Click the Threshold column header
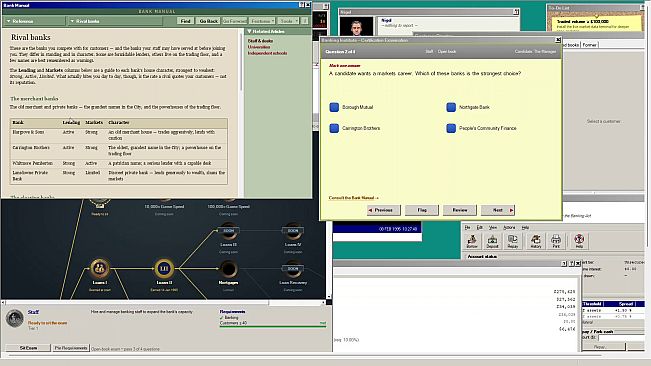 click(x=592, y=304)
